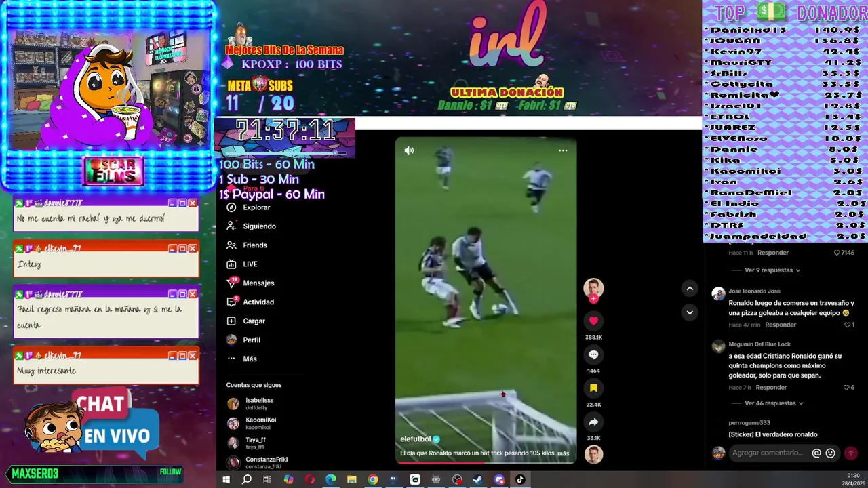Click Responder on the 11-hour-old comment
Viewport: 868px width, 488px height.
pyautogui.click(x=773, y=253)
